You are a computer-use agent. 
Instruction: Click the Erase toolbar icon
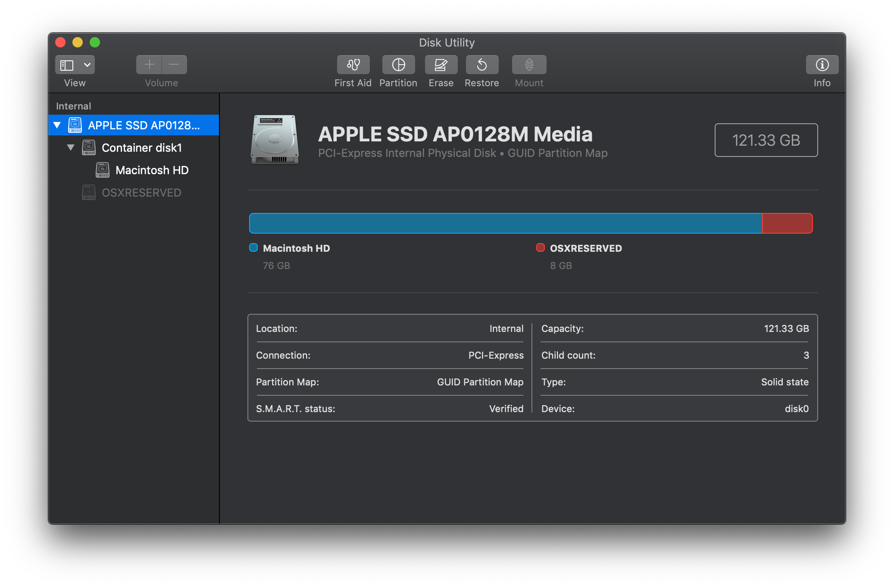[x=441, y=65]
